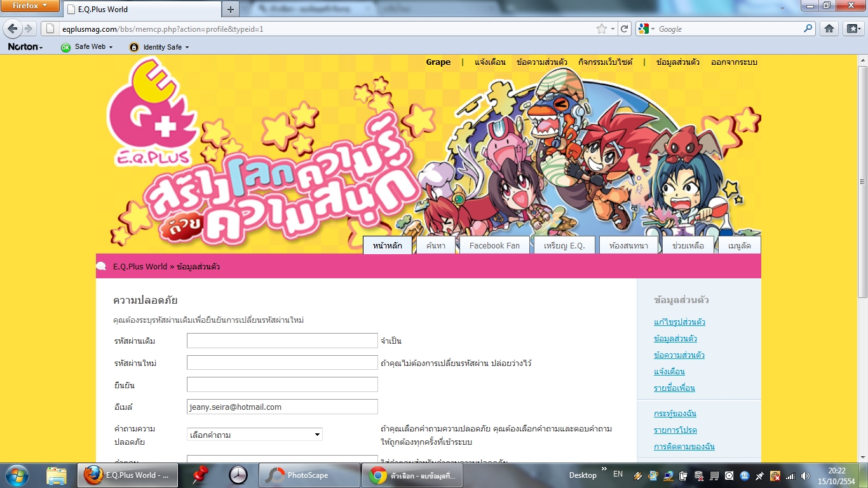Click the search magnifier in Google box
The width and height of the screenshot is (868, 488).
click(x=808, y=29)
